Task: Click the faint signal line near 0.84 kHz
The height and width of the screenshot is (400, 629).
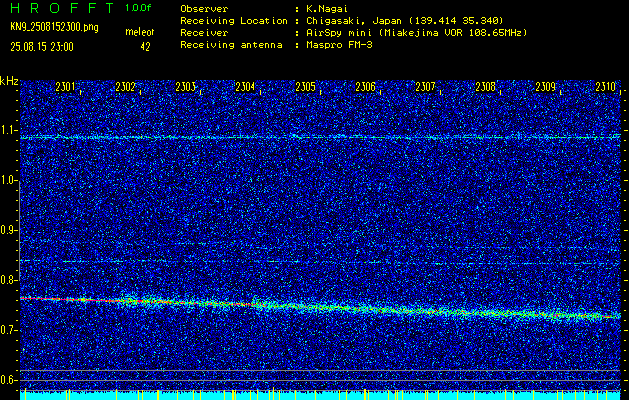Action: click(x=321, y=262)
